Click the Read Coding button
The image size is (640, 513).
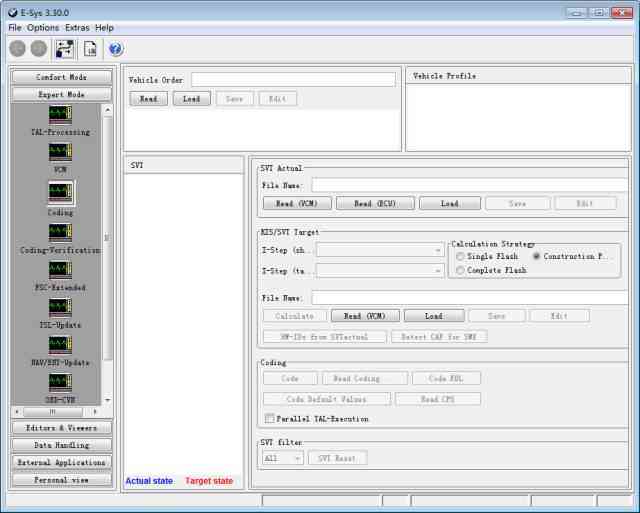point(364,378)
